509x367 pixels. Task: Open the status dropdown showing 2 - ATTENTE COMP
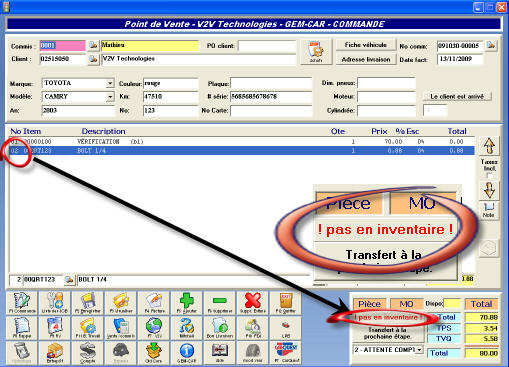point(419,350)
